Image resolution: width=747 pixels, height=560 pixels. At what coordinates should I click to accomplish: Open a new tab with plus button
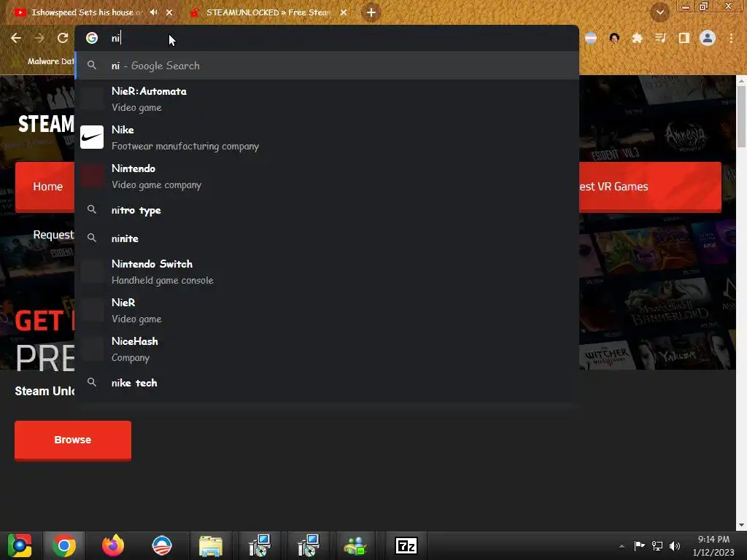click(x=371, y=13)
